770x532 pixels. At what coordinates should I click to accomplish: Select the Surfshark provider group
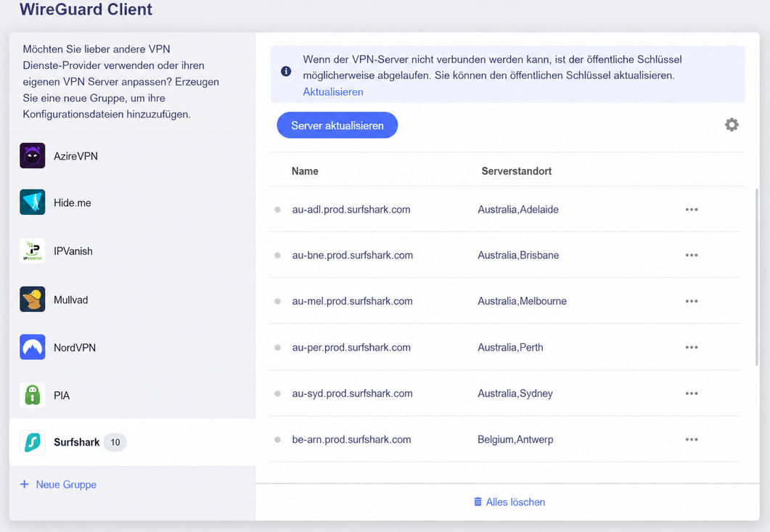tap(132, 442)
